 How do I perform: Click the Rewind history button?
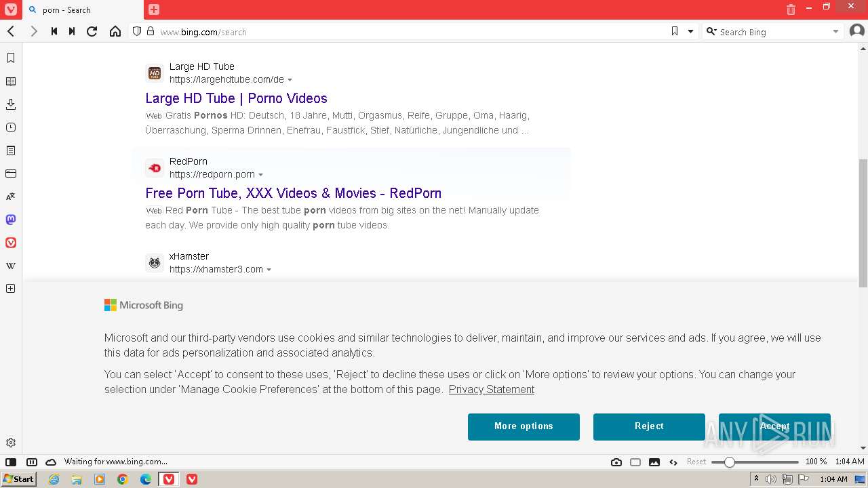click(x=54, y=32)
